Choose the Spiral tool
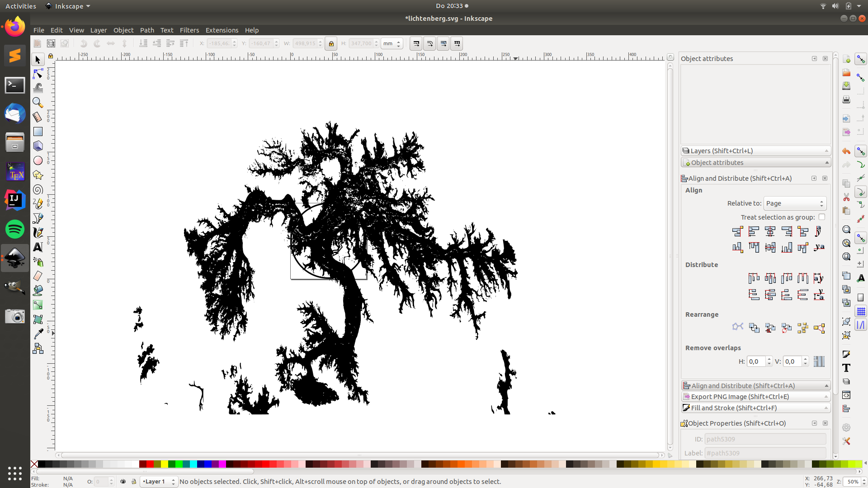The width and height of the screenshot is (868, 488). [38, 189]
